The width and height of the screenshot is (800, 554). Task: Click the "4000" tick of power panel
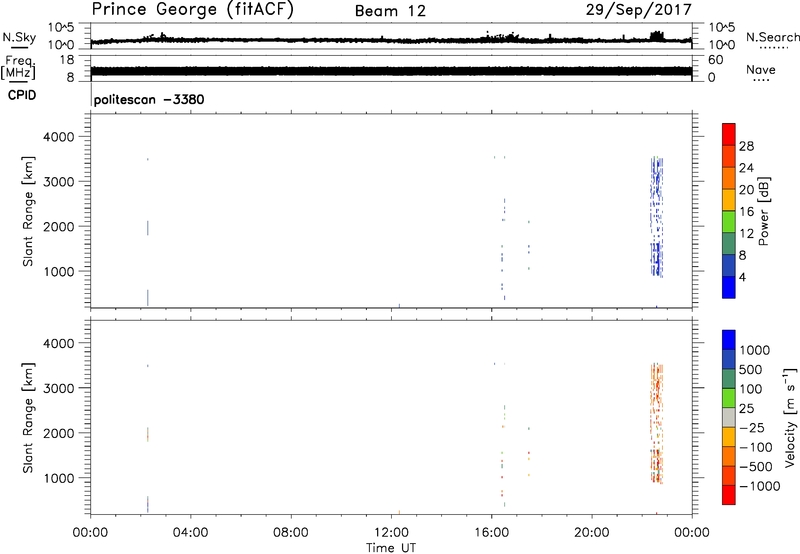[59, 137]
